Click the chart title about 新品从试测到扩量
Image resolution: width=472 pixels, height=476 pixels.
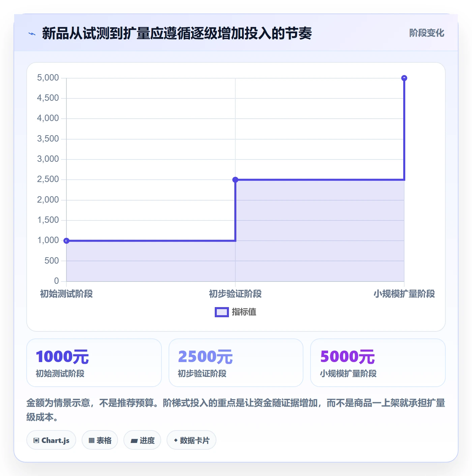[x=177, y=33]
